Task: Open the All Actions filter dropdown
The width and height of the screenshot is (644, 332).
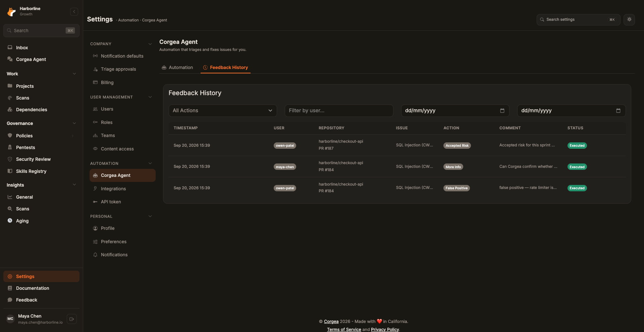Action: tap(223, 111)
